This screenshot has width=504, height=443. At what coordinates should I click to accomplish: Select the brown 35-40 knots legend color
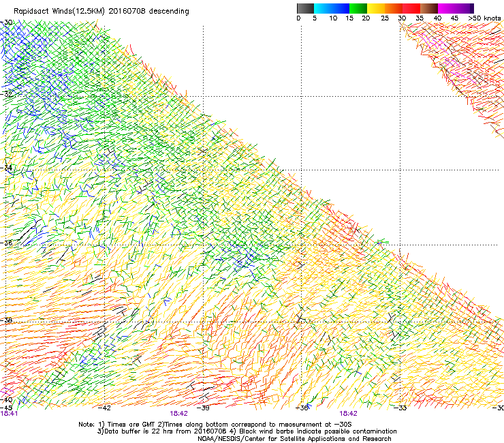click(429, 8)
